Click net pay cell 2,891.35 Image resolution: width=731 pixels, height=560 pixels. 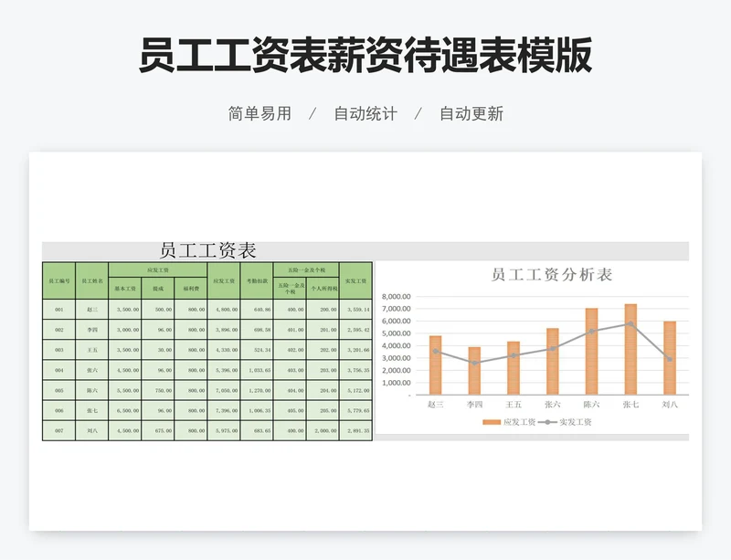[355, 430]
